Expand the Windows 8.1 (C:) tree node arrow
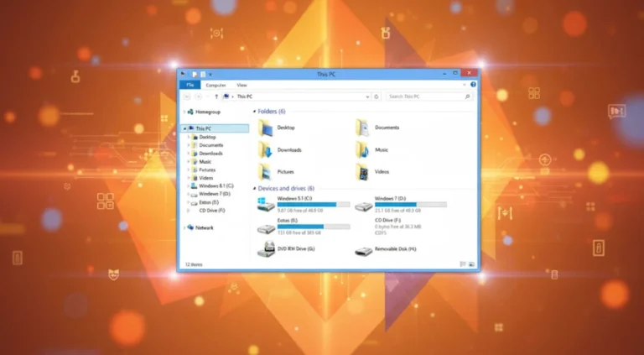644x355 pixels. tap(189, 186)
